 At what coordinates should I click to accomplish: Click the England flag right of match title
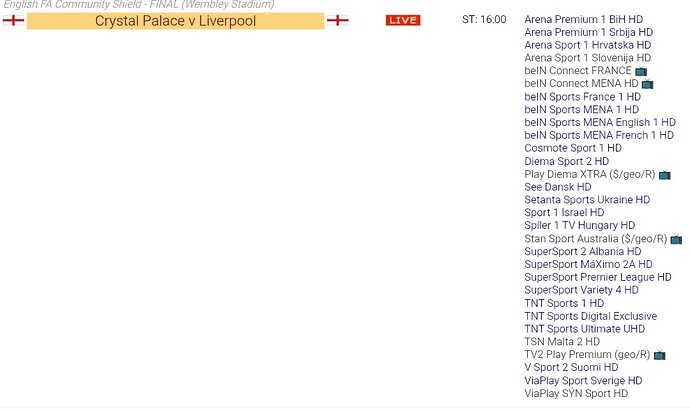click(x=338, y=20)
